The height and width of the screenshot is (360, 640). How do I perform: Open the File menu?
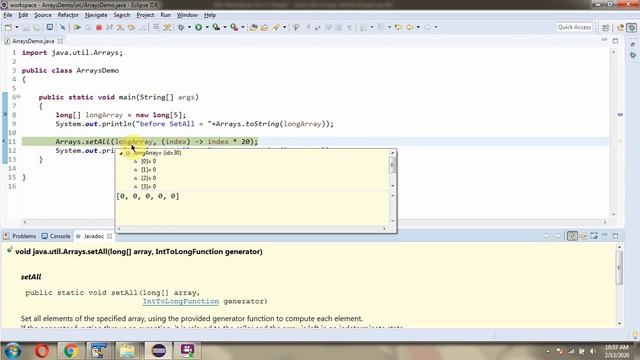click(8, 15)
